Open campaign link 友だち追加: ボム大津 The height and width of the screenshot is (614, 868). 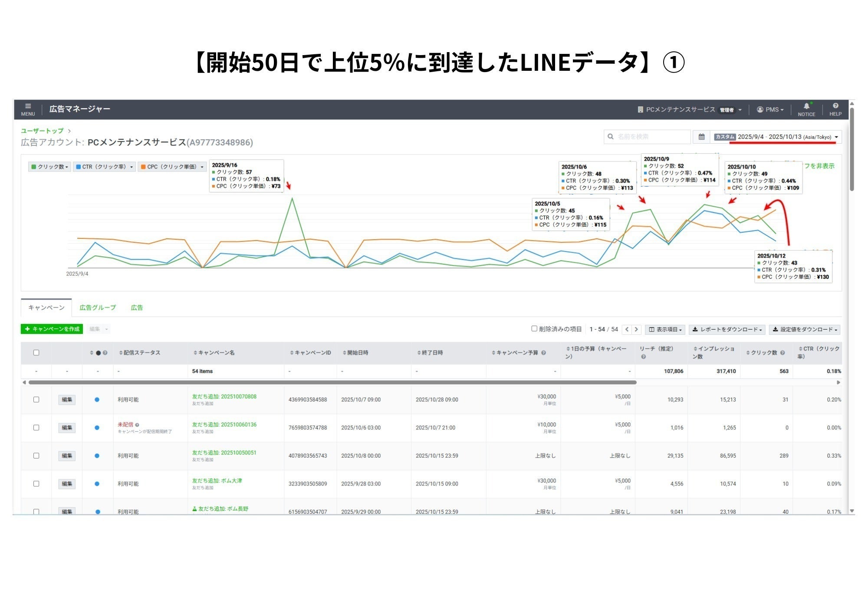tap(217, 481)
